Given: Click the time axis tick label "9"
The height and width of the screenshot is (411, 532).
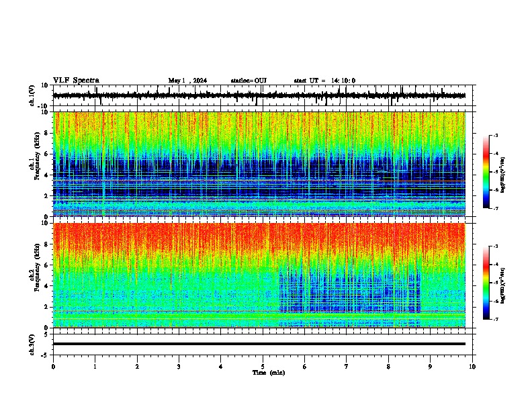Looking at the screenshot, I should [430, 367].
